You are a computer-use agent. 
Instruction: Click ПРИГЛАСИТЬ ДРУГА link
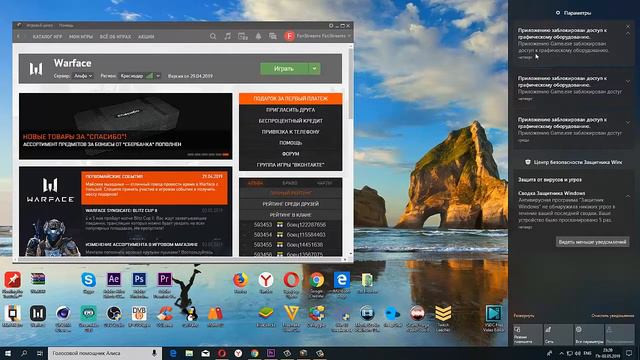coord(291,110)
